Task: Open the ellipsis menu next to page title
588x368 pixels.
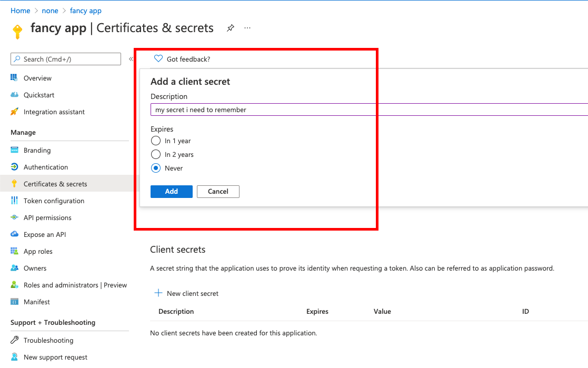Action: [247, 28]
